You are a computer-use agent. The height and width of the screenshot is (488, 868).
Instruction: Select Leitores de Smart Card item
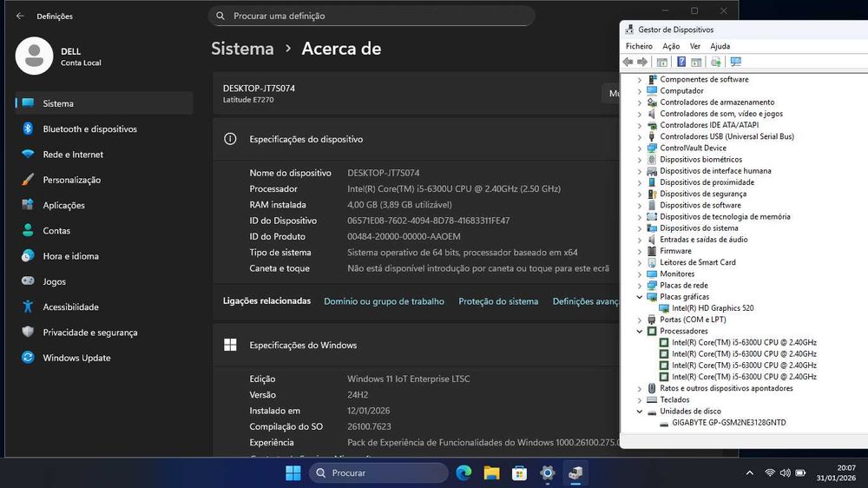[698, 262]
